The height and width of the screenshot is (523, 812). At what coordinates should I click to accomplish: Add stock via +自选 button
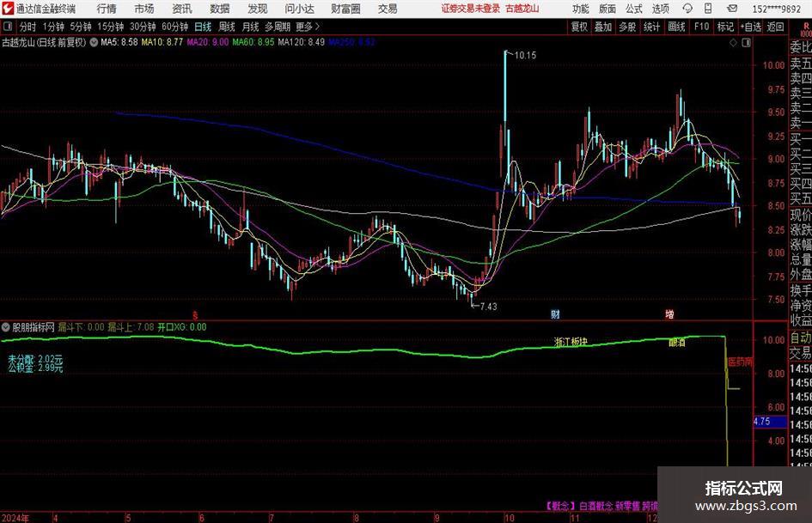(750, 27)
